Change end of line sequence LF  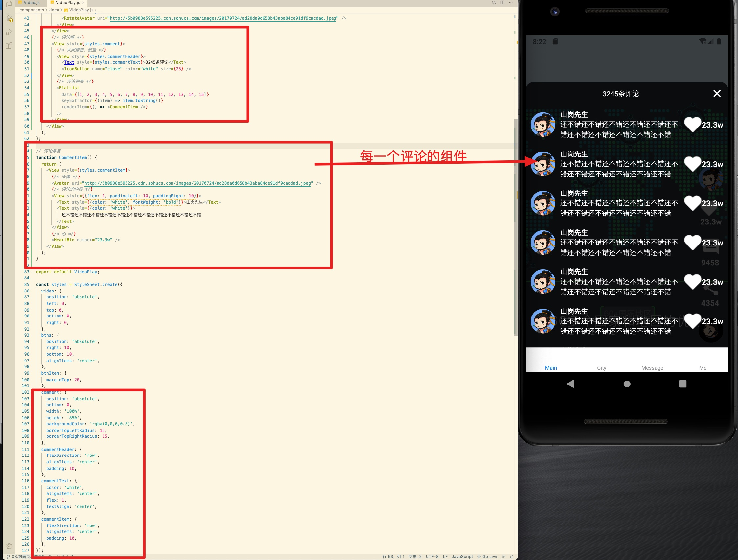(x=445, y=557)
